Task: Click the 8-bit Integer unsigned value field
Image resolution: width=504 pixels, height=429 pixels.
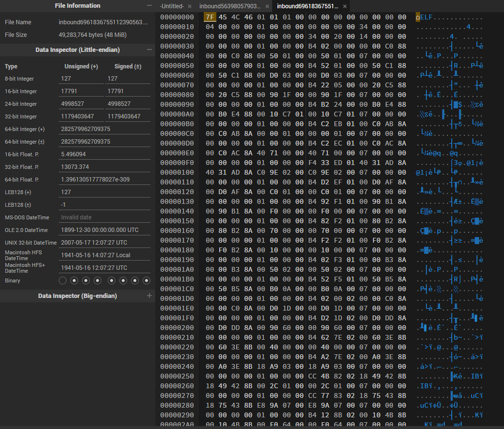Action: [x=81, y=79]
